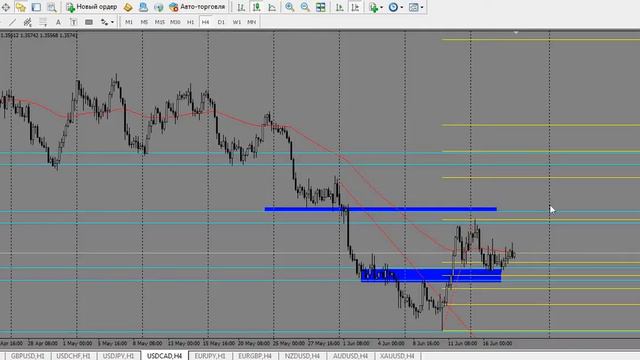The width and height of the screenshot is (640, 360).
Task: Select the text tool A
Action: point(58,22)
